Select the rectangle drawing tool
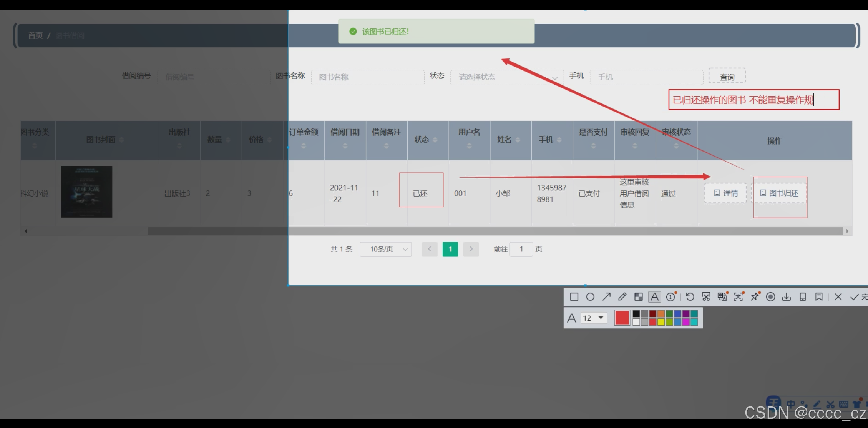868x428 pixels. click(x=574, y=297)
